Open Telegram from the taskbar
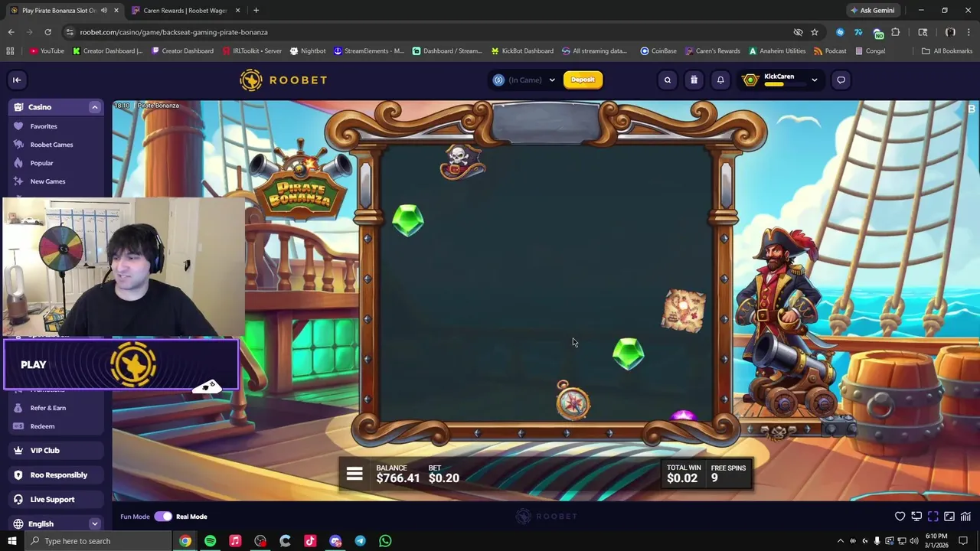Screen dimensions: 980x551 point(360,541)
